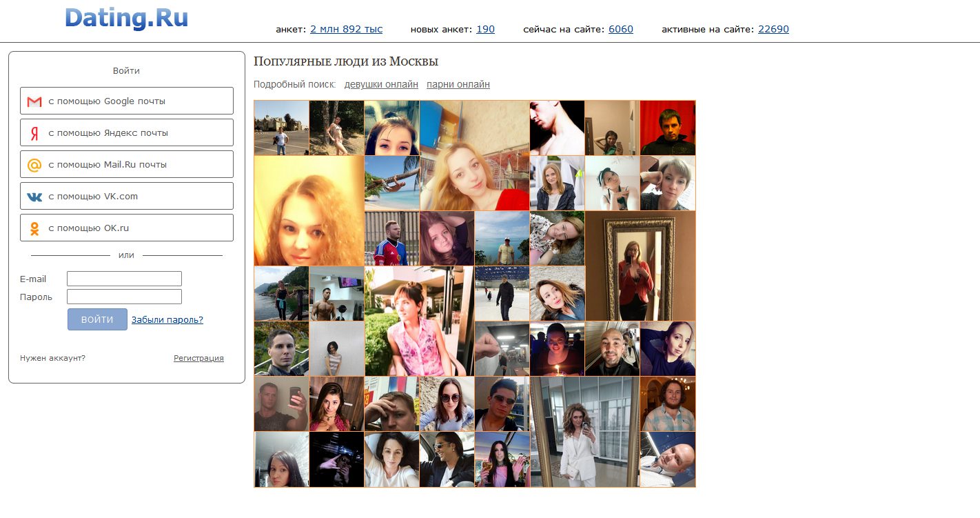
Task: Open photo of the woman in the white suit
Action: [584, 432]
